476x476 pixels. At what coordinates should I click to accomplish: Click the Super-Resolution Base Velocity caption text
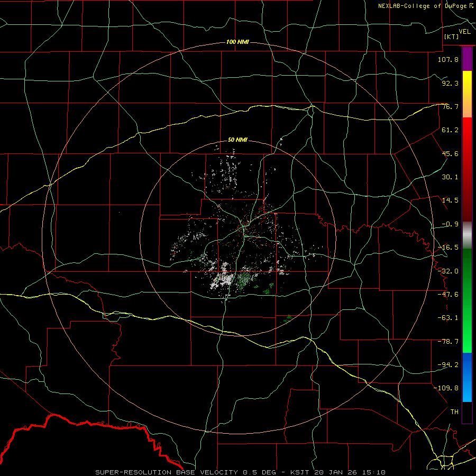click(241, 472)
